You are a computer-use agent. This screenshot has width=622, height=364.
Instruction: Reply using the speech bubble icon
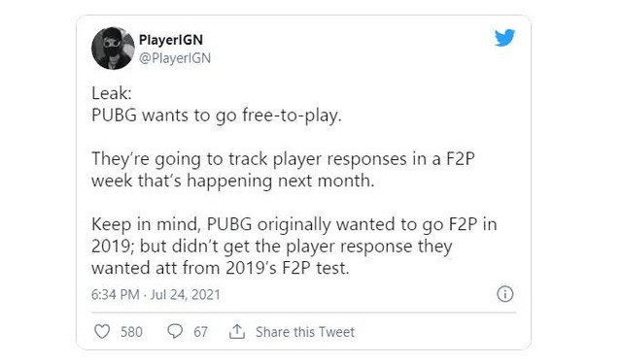(175, 332)
